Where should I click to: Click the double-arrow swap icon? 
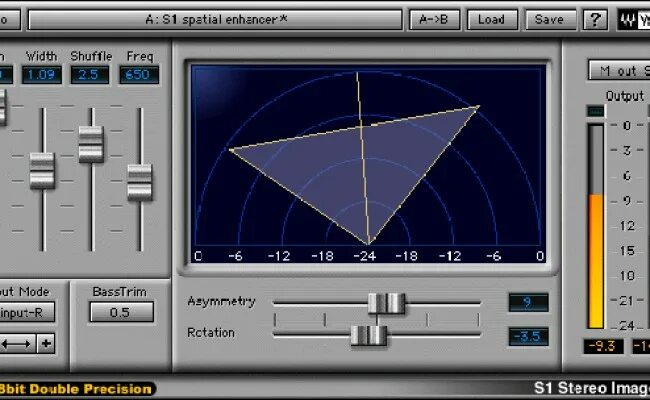17,343
